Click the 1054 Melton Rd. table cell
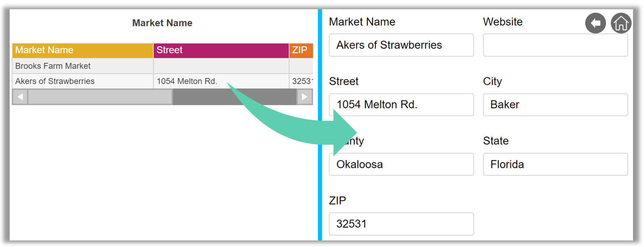Screen dimensions: 644x247 tap(221, 81)
